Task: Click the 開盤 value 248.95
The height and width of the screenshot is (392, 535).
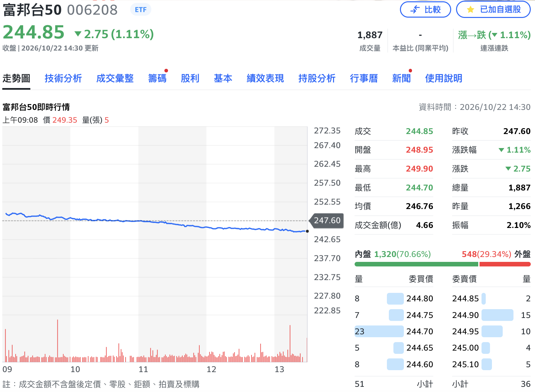Action: point(420,150)
